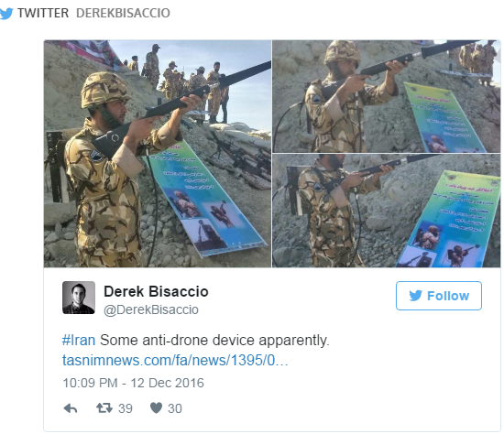This screenshot has height=434, width=504.
Task: Open Derek Bisaccio's profile picture
Action: pos(79,298)
